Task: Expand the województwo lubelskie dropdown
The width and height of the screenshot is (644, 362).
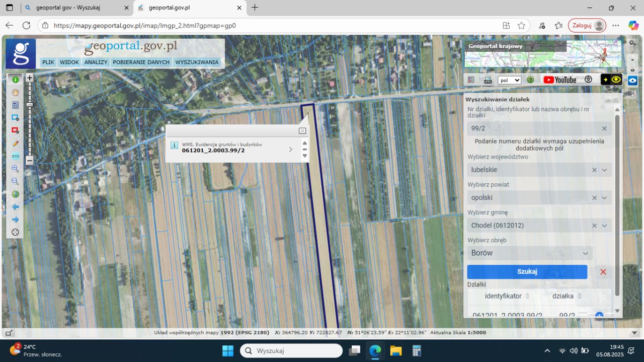Action: point(604,170)
